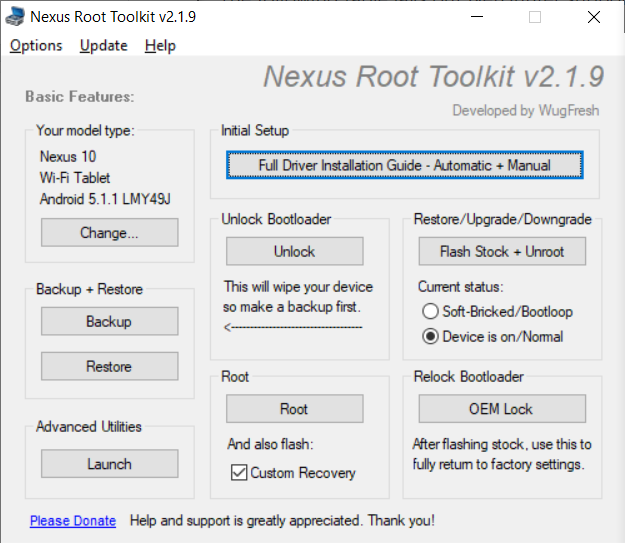The width and height of the screenshot is (625, 543).
Task: Click the Nexus 10 model text
Action: (68, 157)
